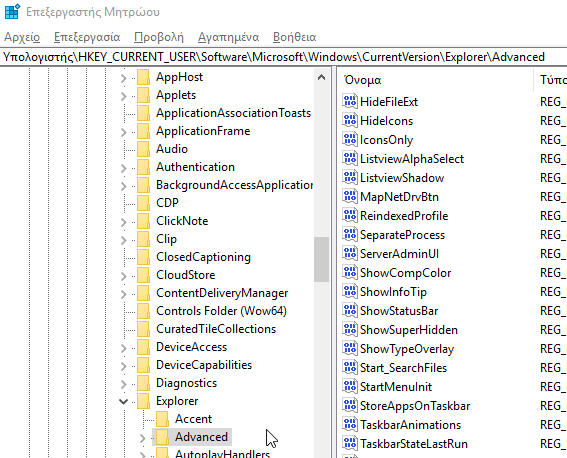Screen dimensions: 567x458
Task: Collapse the Explorer tree node
Action: 124,401
